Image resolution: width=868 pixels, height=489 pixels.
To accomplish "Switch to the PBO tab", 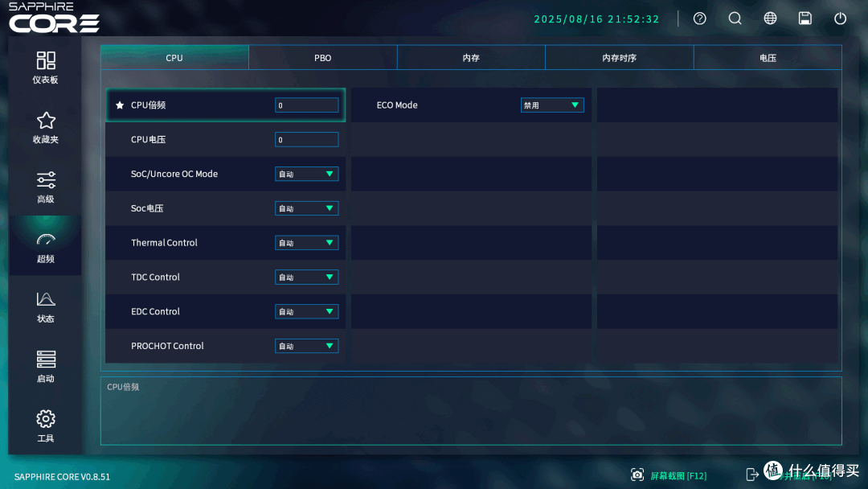I will click(x=323, y=58).
